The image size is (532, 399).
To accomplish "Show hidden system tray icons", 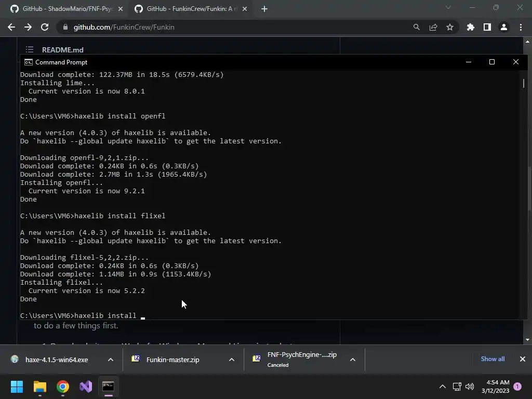I will pyautogui.click(x=443, y=387).
